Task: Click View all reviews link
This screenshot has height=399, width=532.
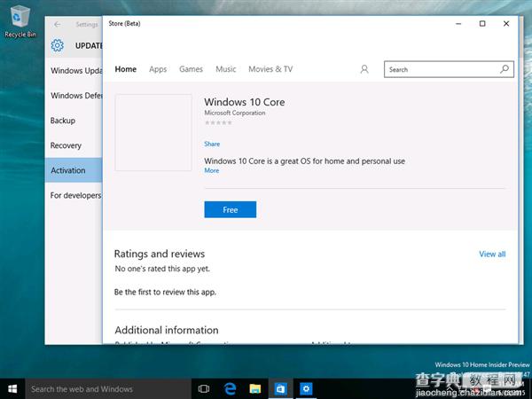Action: coord(492,254)
